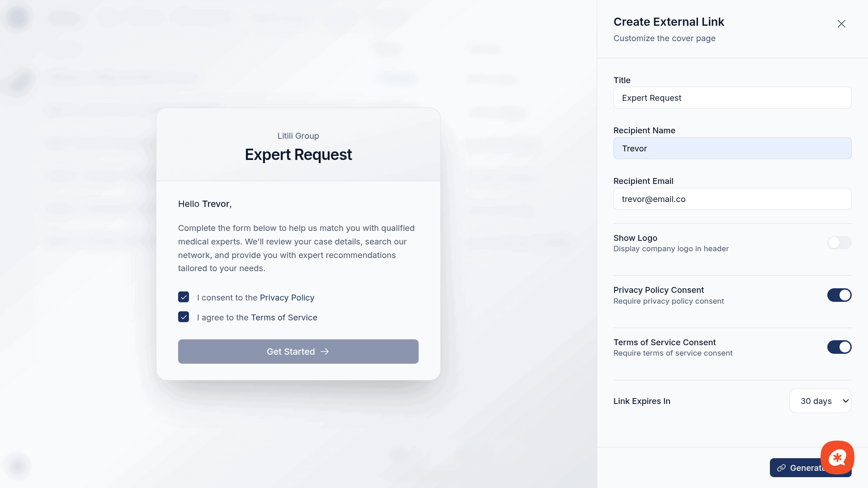This screenshot has height=488, width=868.
Task: Click the link icon on Generate button
Action: point(781,468)
